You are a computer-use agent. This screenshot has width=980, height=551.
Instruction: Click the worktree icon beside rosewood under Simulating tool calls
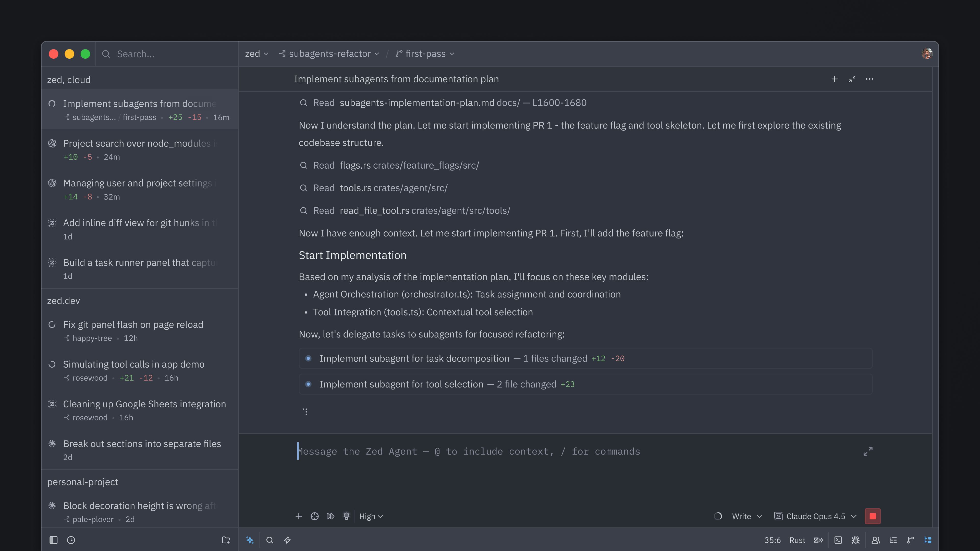pos(67,378)
